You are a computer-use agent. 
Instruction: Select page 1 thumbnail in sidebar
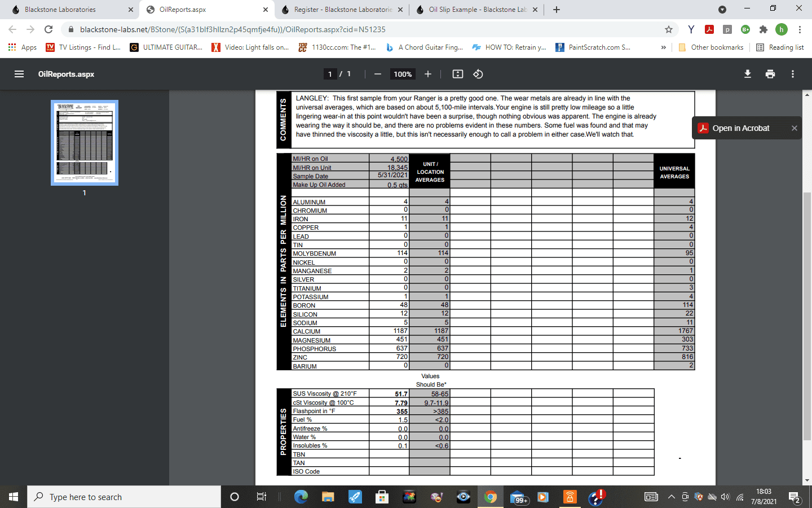(x=85, y=143)
